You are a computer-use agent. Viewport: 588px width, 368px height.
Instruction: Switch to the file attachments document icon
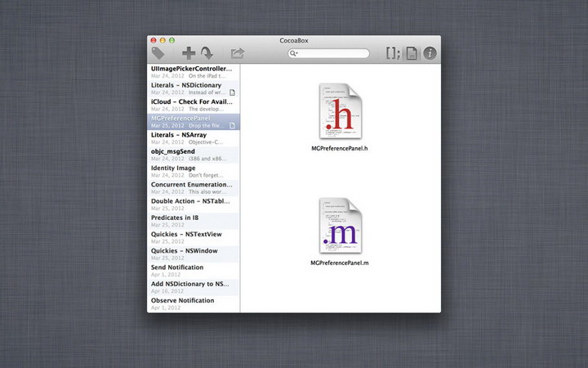coord(412,53)
